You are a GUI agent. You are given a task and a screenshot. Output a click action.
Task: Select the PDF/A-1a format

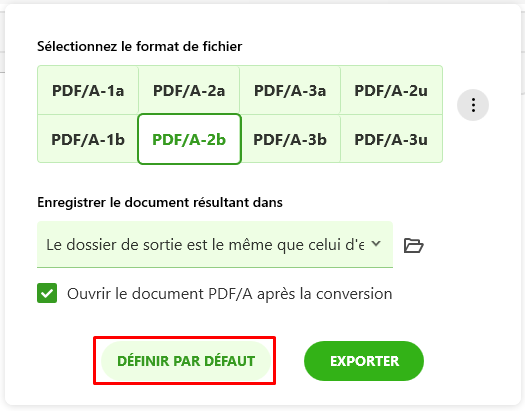[88, 90]
